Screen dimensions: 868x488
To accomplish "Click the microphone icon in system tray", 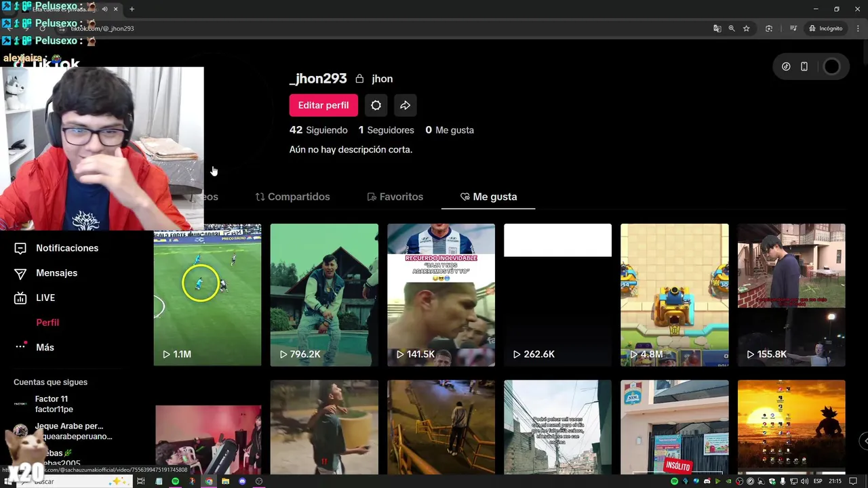I will click(783, 481).
